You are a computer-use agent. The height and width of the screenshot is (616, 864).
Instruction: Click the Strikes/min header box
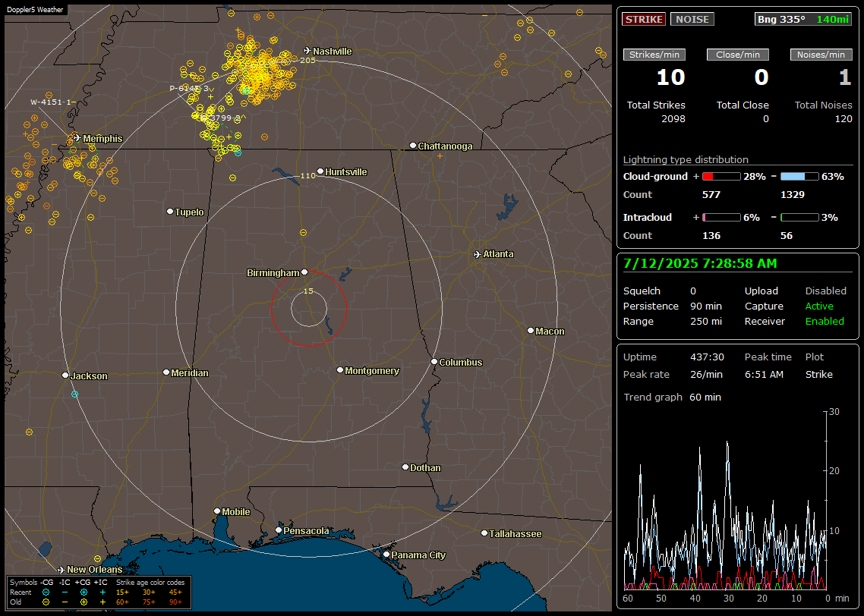[654, 55]
